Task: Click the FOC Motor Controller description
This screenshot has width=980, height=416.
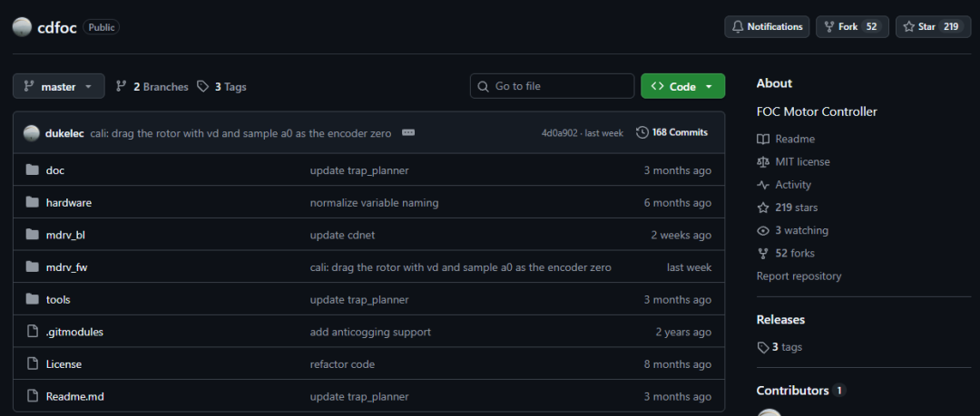Action: 817,111
